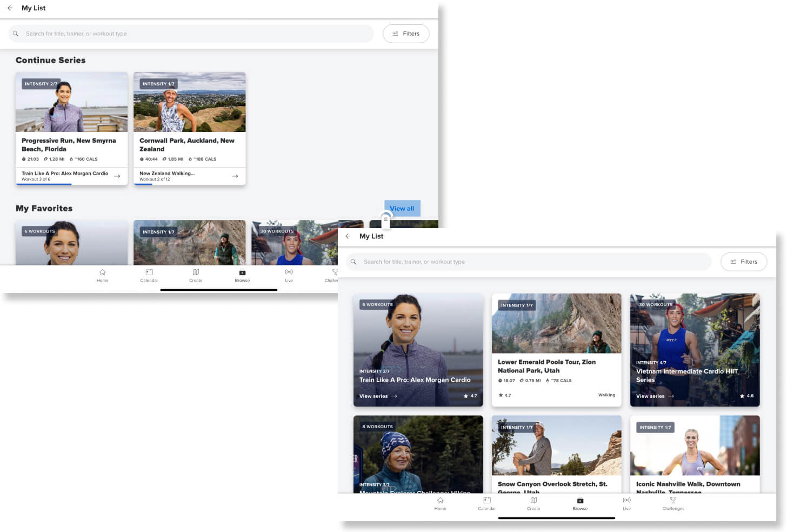The width and height of the screenshot is (787, 532).
Task: Click the '~188 CALS' value on Cornwall Park card
Action: [202, 159]
